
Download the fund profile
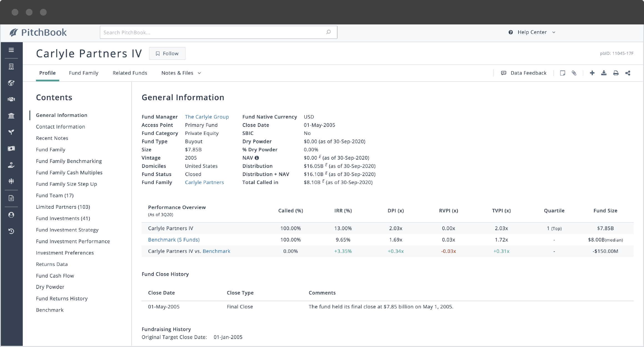click(604, 73)
